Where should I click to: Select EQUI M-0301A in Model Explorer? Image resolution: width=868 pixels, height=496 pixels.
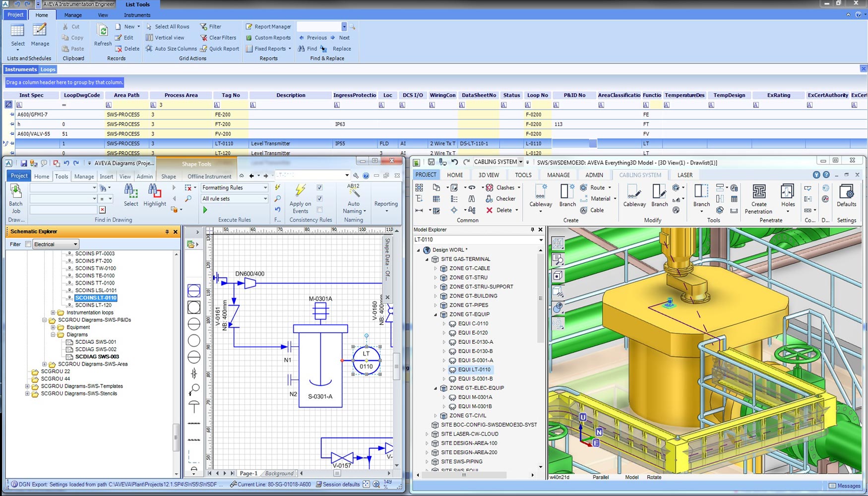coord(475,397)
